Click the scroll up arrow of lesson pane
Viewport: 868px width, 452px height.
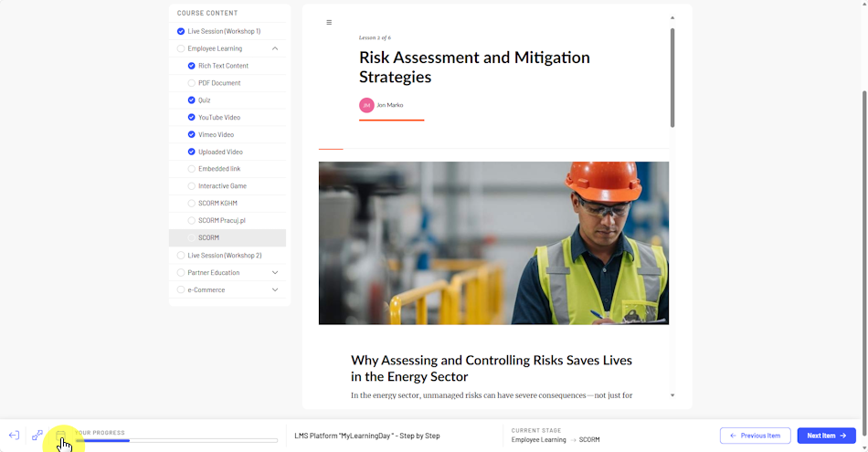coord(672,18)
